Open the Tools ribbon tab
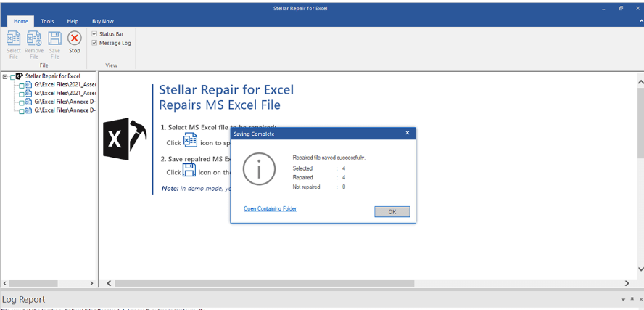Image resolution: width=644 pixels, height=310 pixels. 47,21
